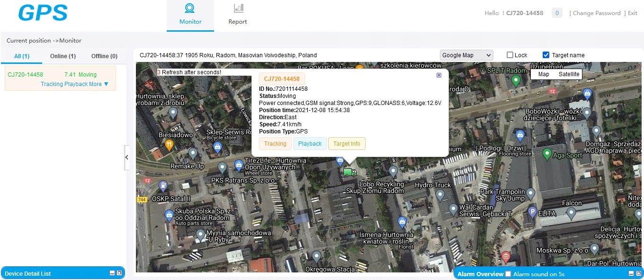
Task: Click the Skuba Polska auto parts pin
Action: (169, 217)
